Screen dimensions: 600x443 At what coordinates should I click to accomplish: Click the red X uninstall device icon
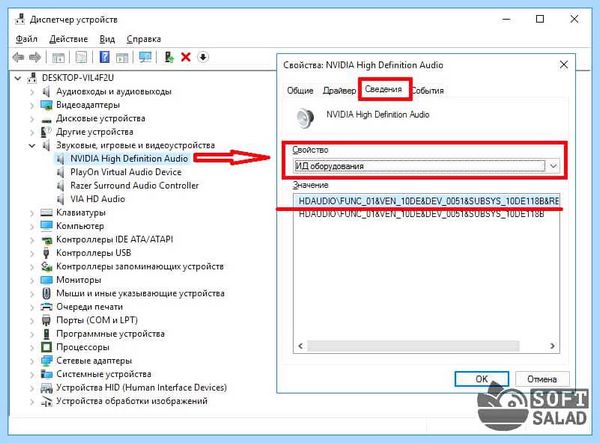coord(186,57)
